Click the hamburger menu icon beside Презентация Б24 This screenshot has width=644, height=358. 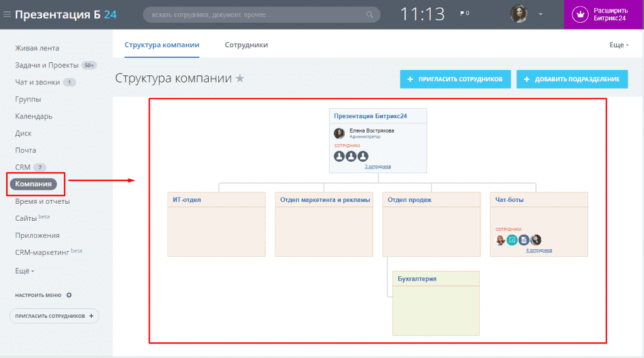7,14
